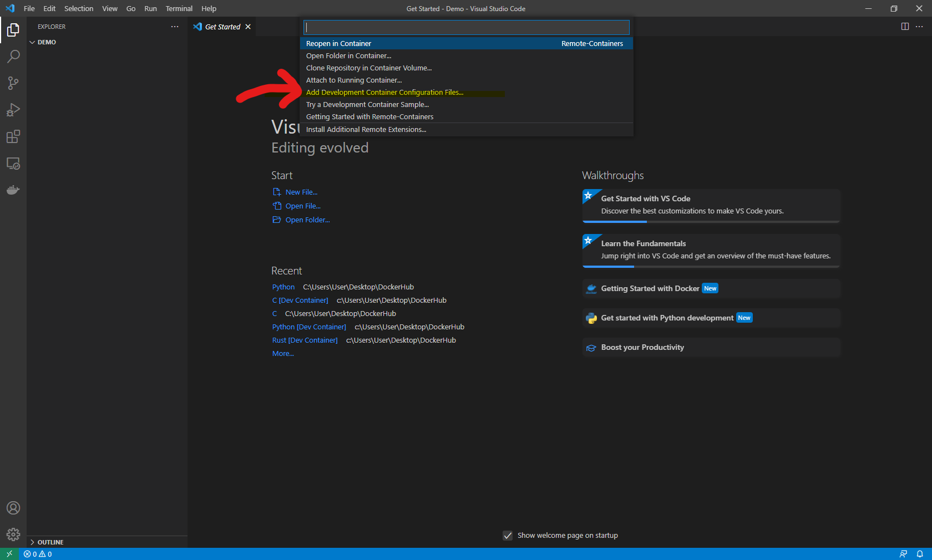Click the remote indicator in the status bar
This screenshot has width=932, height=560.
point(9,554)
